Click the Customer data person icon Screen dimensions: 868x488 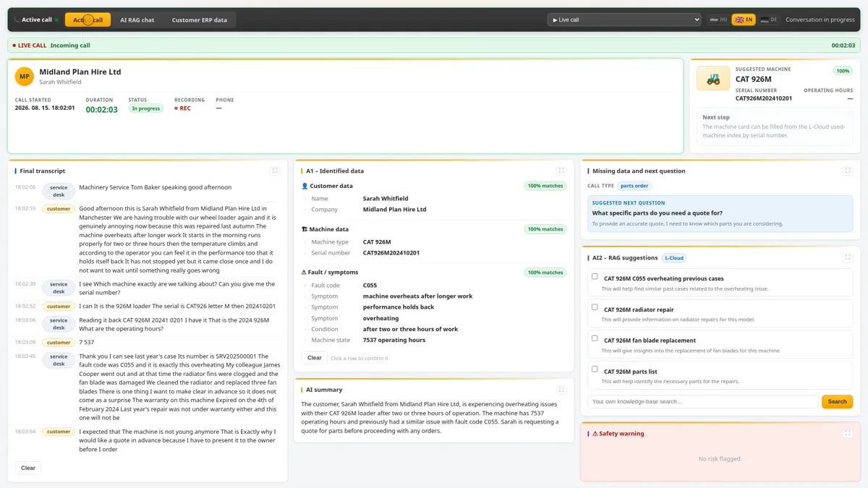coord(305,186)
